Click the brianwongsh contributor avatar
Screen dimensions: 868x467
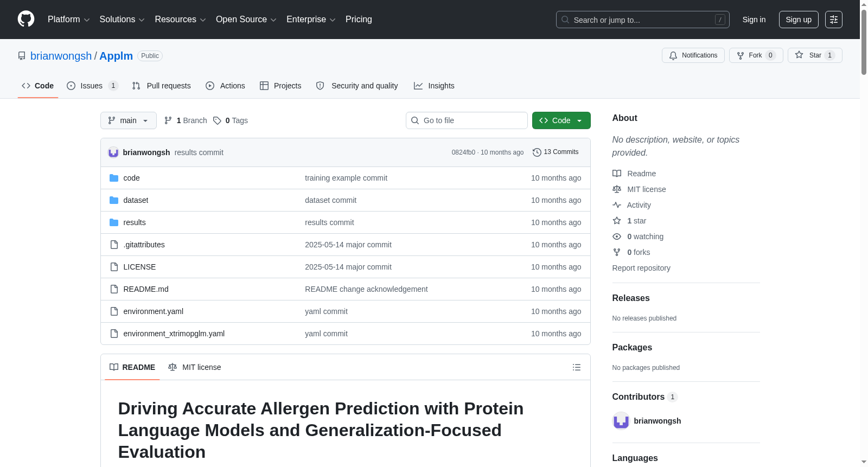(621, 421)
